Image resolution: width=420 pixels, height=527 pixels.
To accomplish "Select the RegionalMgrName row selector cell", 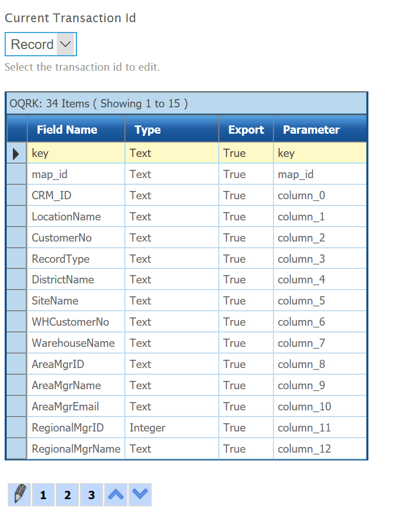I will (17, 449).
